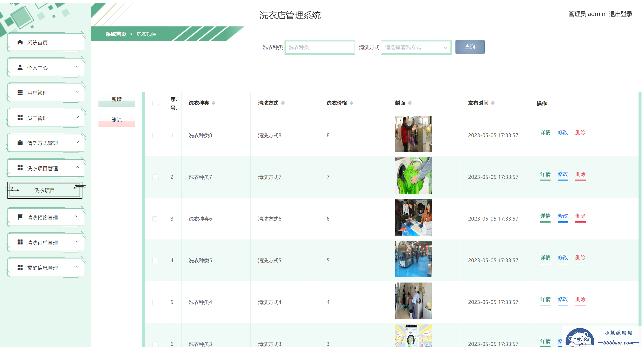The image size is (644, 347).
Task: Open 员工管理 in the sidebar
Action: point(46,118)
